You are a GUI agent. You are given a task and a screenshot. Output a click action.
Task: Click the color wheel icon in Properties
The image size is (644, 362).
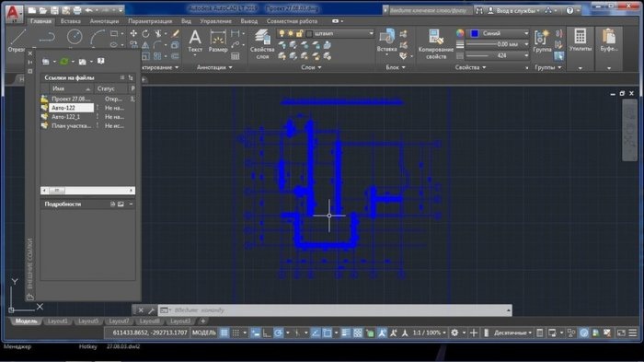tap(460, 33)
